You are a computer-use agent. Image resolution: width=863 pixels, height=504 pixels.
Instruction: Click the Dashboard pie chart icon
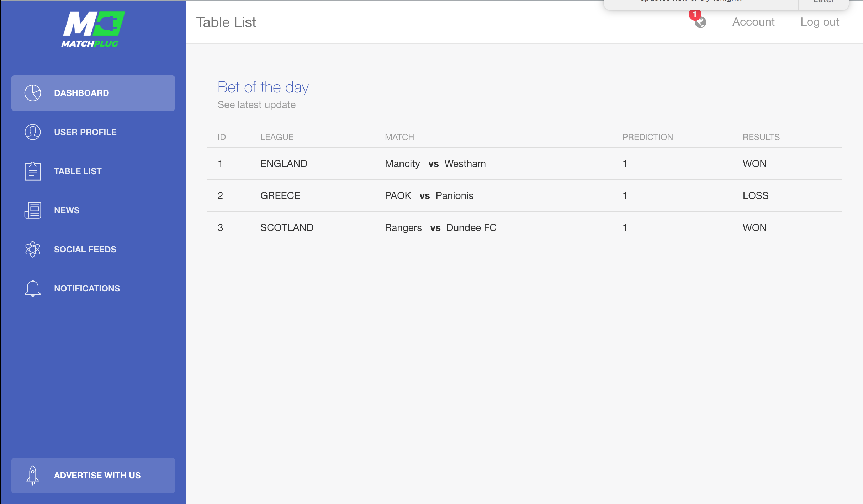(x=33, y=93)
